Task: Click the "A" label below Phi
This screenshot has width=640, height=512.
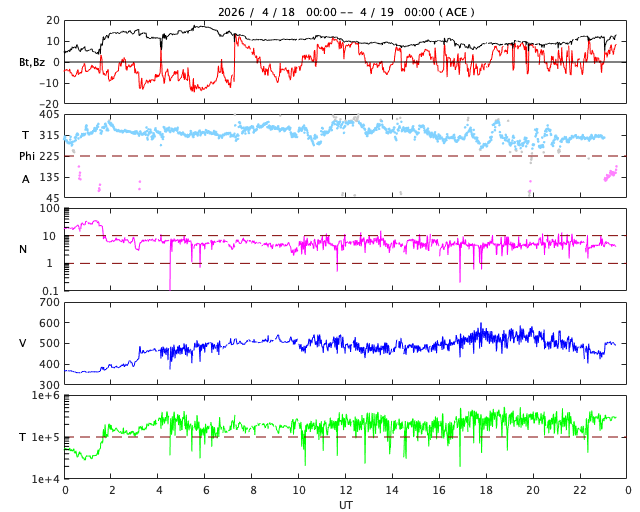Action: [26, 179]
